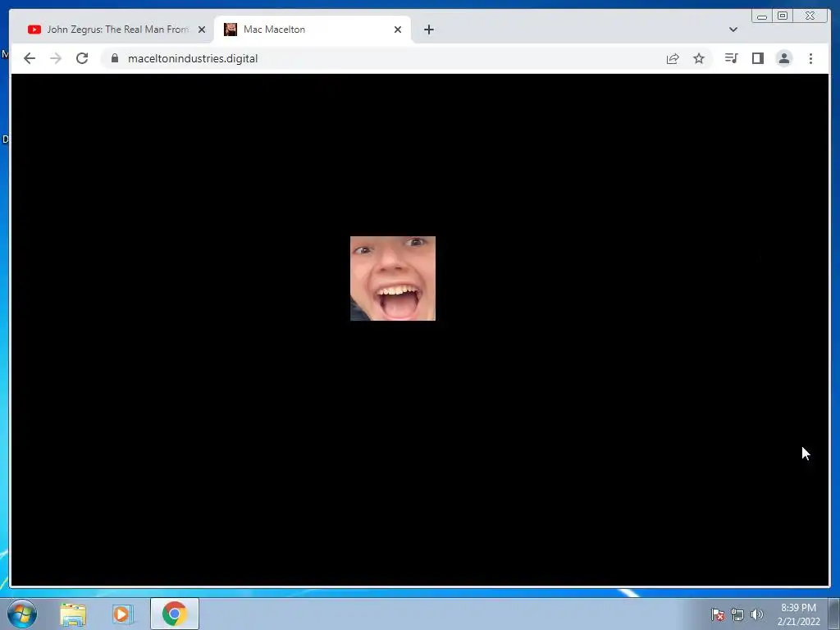This screenshot has height=630, width=840.
Task: Close the Mac Macelton tab
Action: pyautogui.click(x=398, y=30)
